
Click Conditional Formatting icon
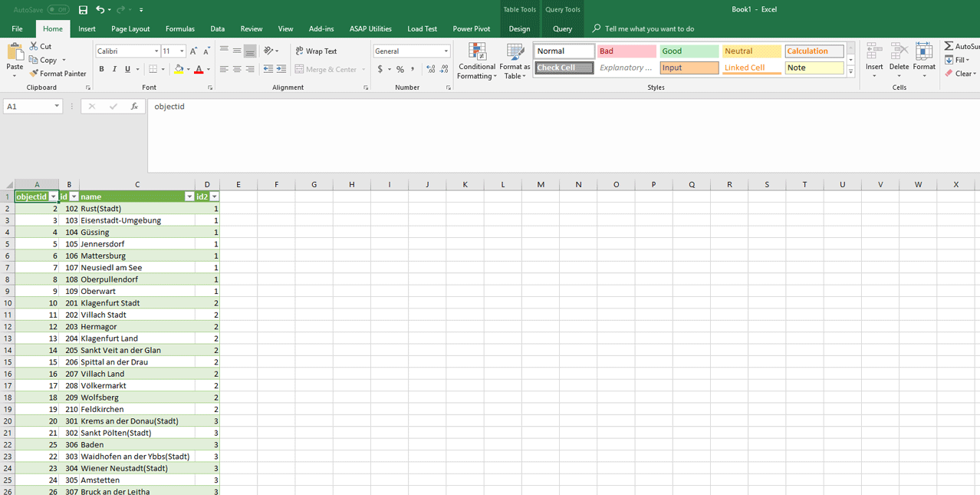coord(477,51)
